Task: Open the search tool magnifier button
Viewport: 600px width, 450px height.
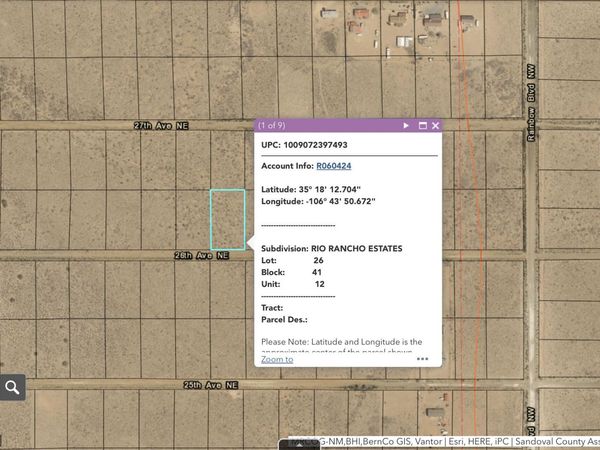Action: click(12, 387)
